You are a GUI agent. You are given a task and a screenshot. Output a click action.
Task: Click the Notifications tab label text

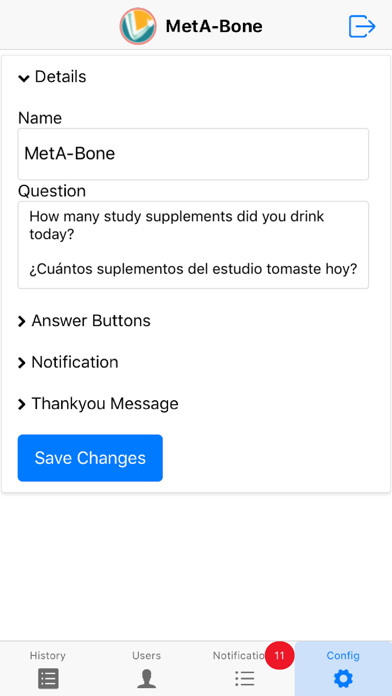[x=240, y=655]
